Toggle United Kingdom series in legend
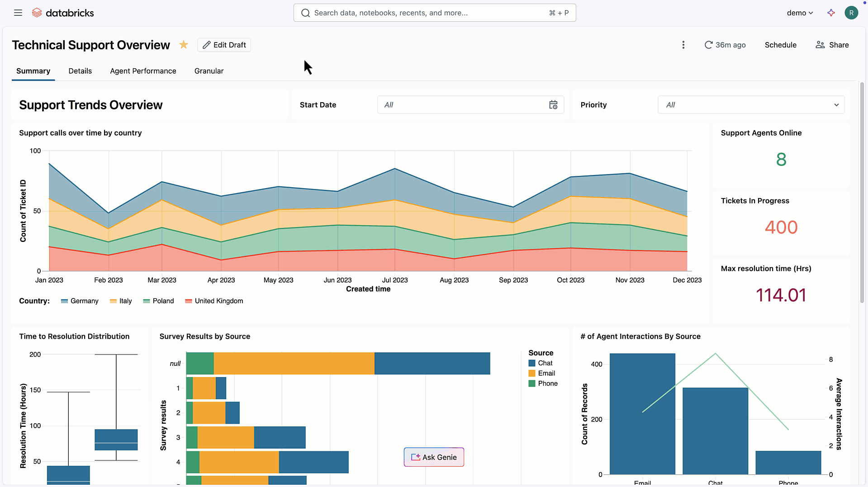Viewport: 868px width, 487px height. (214, 301)
